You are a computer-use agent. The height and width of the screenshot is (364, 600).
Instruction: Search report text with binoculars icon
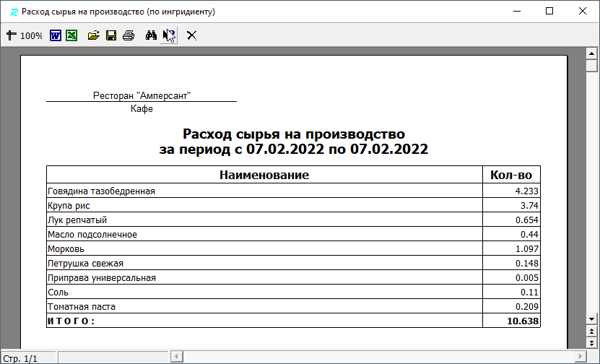(x=152, y=35)
